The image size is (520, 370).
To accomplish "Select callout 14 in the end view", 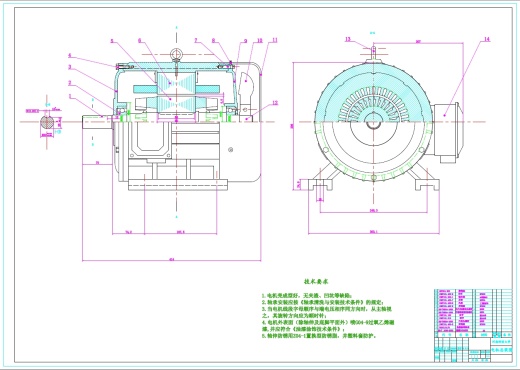I will click(487, 39).
